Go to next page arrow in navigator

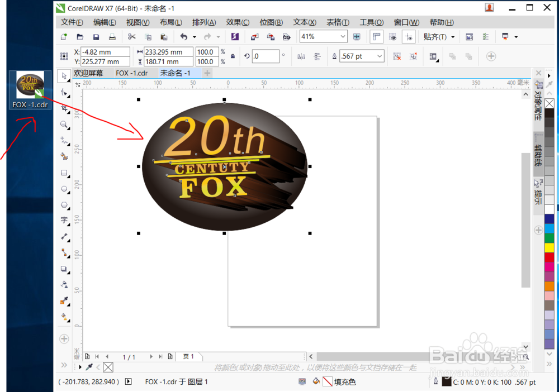tap(151, 356)
